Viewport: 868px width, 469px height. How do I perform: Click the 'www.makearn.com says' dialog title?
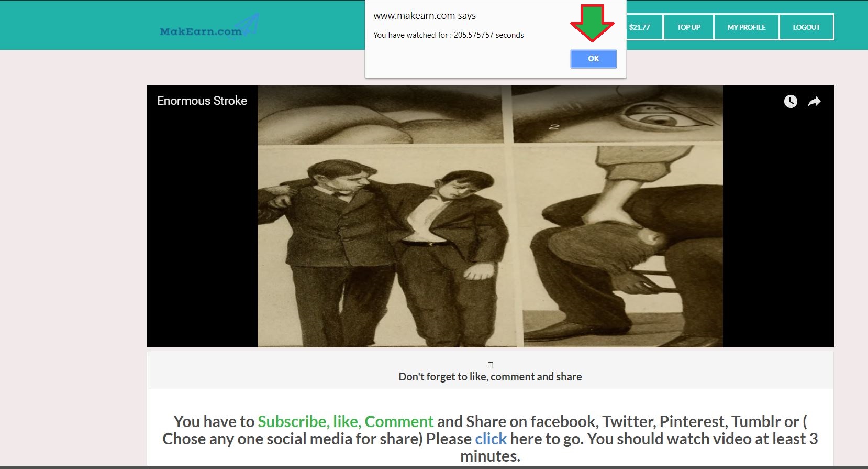tap(425, 16)
